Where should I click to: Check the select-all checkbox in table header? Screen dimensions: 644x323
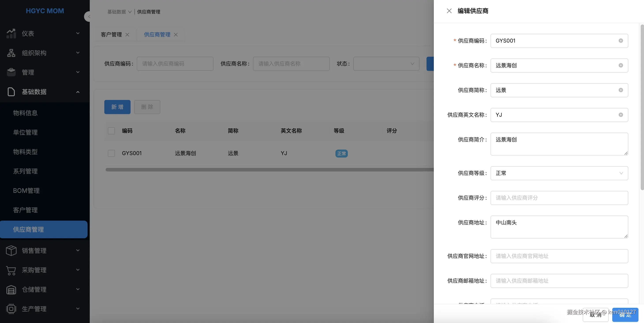pyautogui.click(x=111, y=131)
